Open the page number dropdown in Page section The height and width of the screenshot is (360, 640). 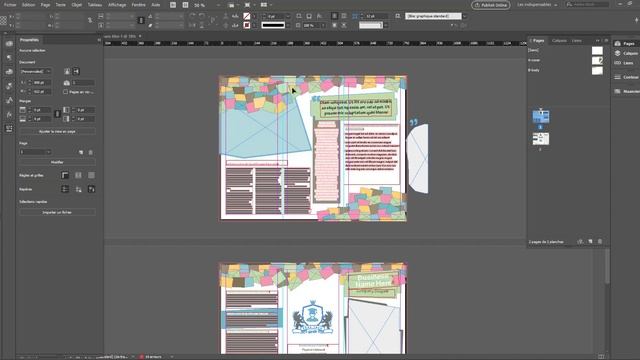36,152
